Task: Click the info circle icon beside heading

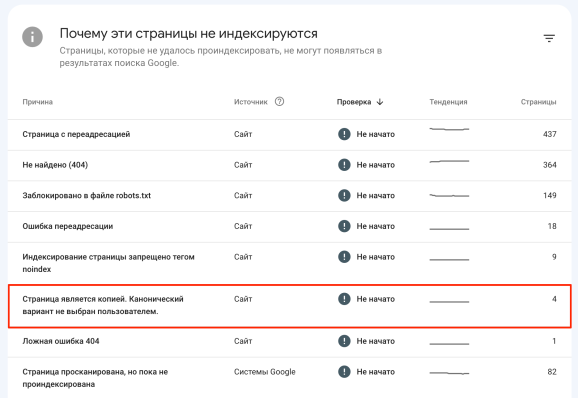Action: point(32,37)
